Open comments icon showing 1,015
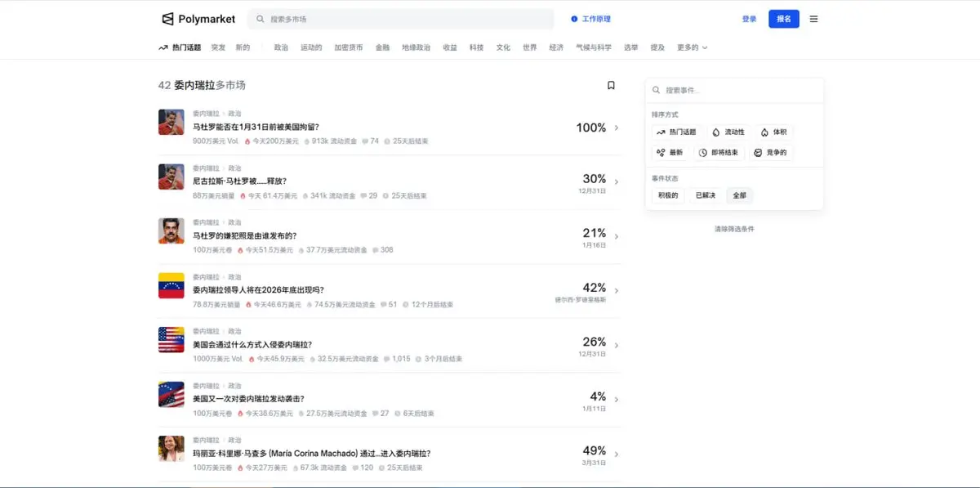980x488 pixels. 386,359
